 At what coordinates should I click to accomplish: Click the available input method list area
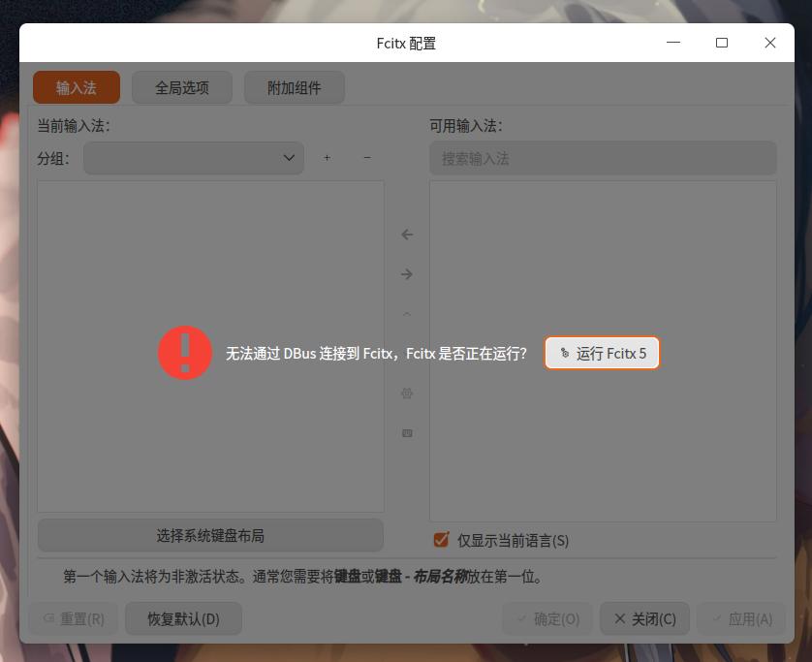pyautogui.click(x=603, y=351)
